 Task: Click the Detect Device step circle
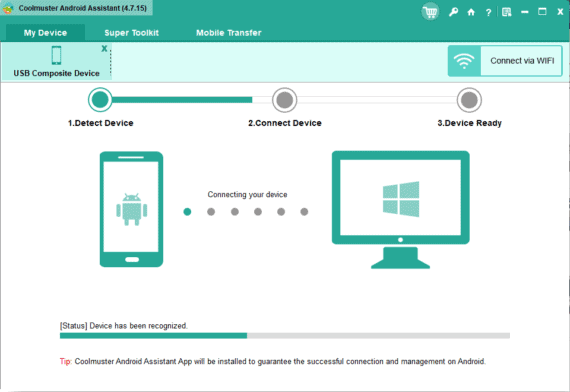(x=100, y=100)
